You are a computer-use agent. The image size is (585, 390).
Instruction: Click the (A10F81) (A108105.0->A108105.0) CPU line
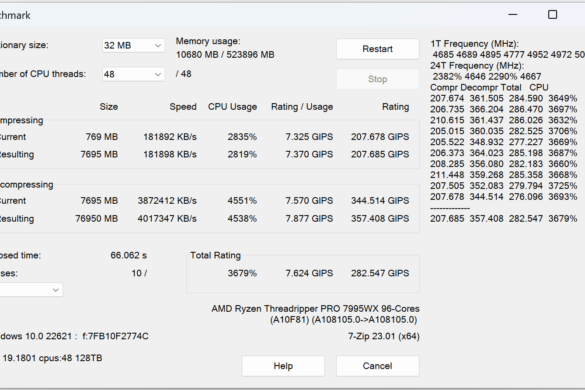344,320
